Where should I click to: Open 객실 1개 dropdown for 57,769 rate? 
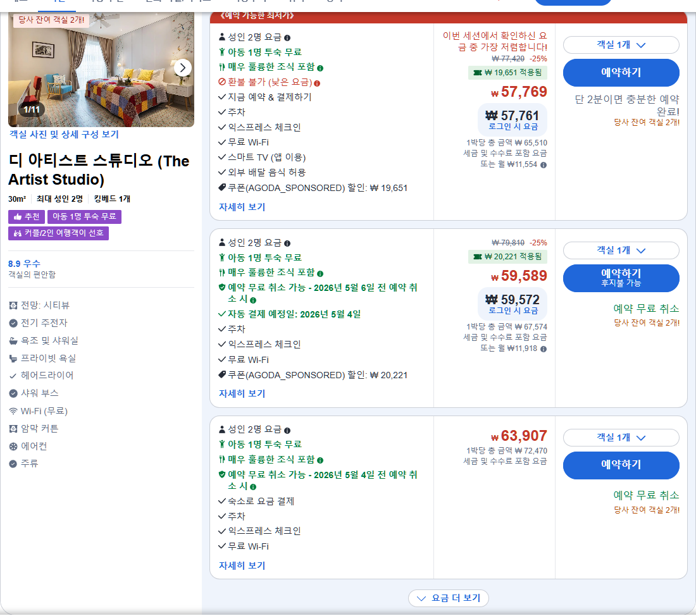pyautogui.click(x=621, y=45)
